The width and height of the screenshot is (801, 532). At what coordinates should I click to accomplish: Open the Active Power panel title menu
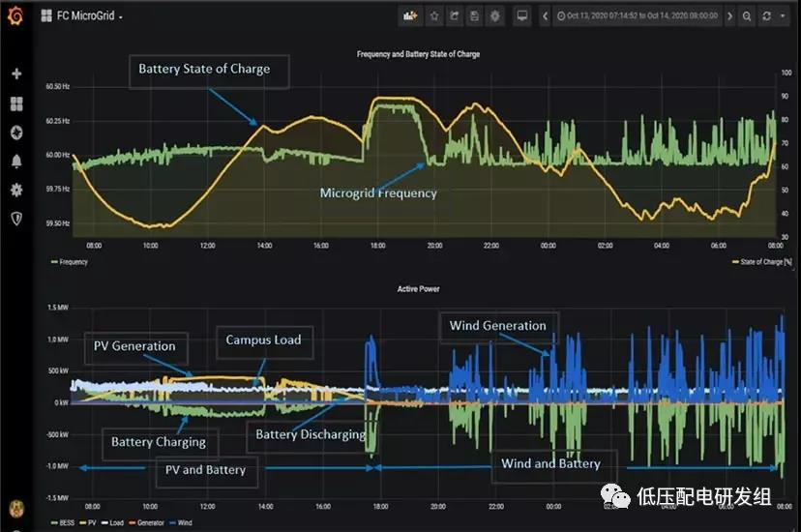418,288
